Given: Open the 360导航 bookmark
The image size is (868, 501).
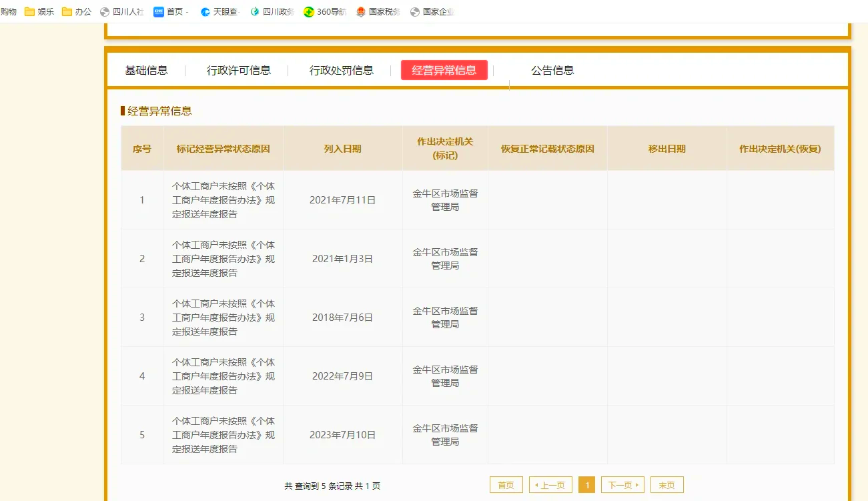Looking at the screenshot, I should (325, 11).
